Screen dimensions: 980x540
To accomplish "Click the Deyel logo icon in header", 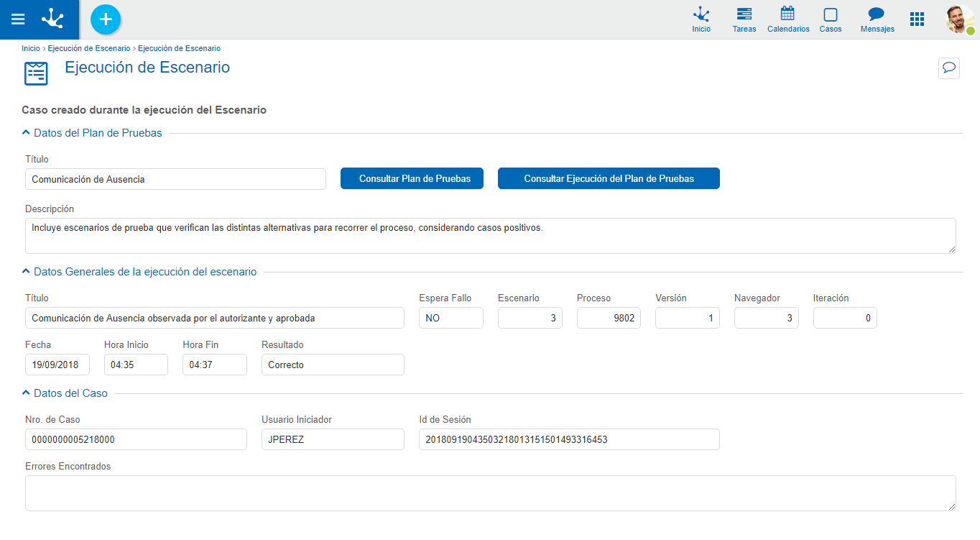I will (53, 19).
